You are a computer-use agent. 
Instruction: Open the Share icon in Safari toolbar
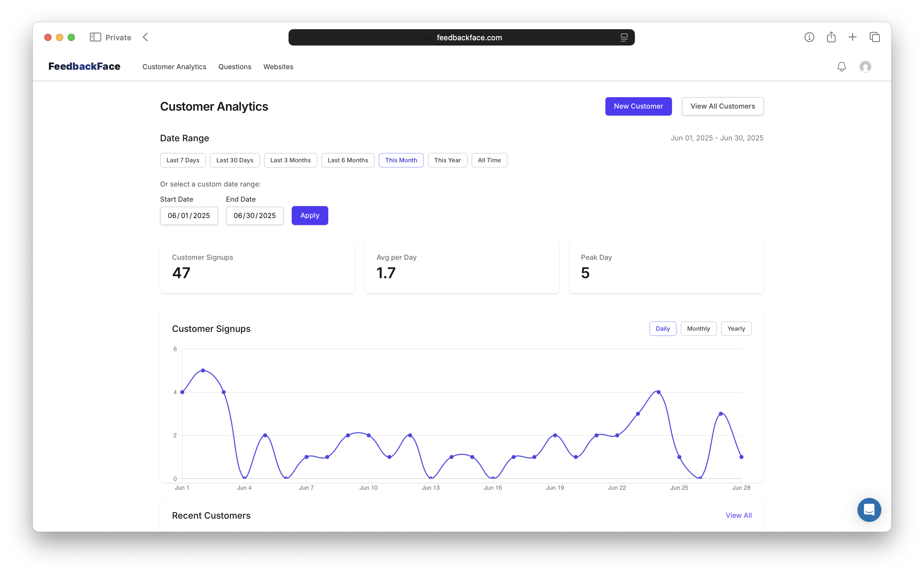831,37
